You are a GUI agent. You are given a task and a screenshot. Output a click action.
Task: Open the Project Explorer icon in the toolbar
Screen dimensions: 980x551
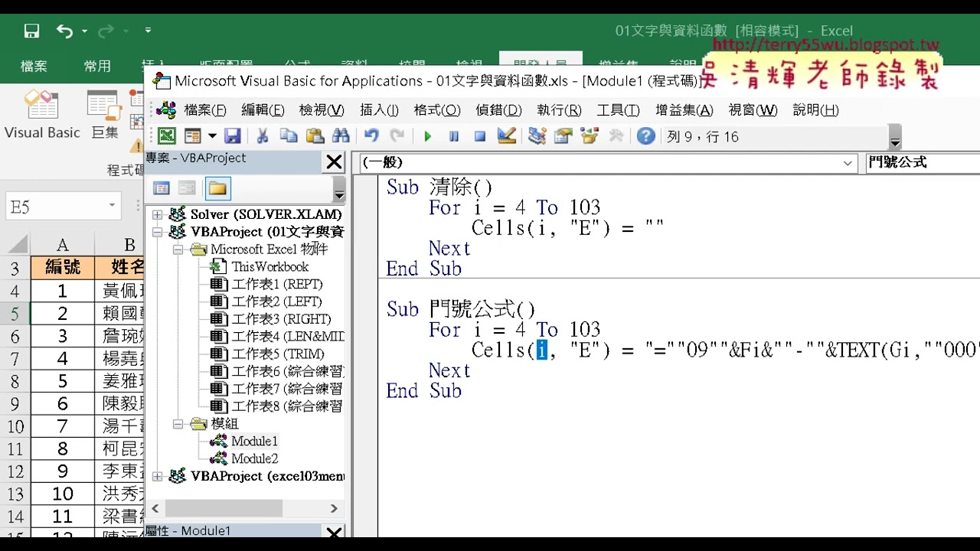pos(537,136)
